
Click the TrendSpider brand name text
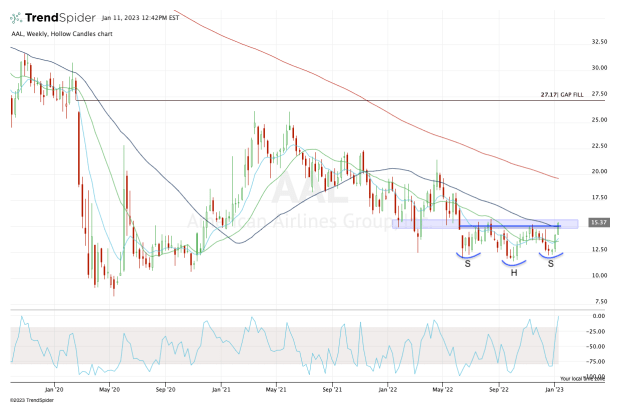tap(62, 18)
